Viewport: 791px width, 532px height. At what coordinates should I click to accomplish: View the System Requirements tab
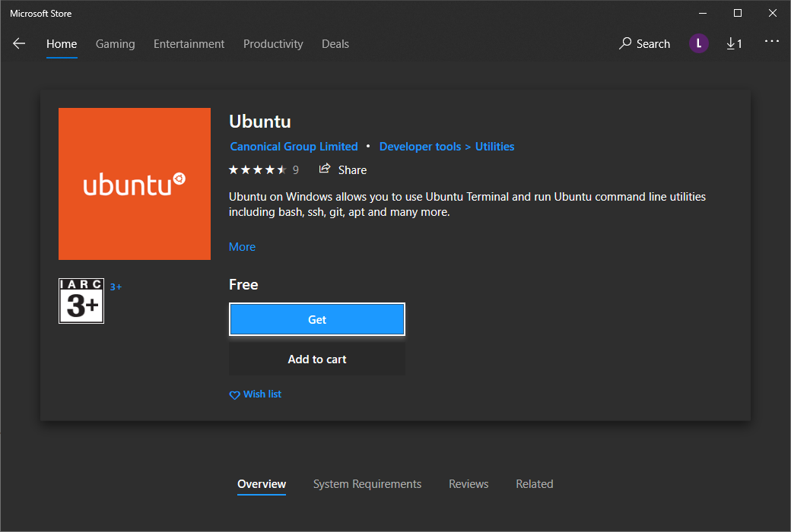click(367, 484)
